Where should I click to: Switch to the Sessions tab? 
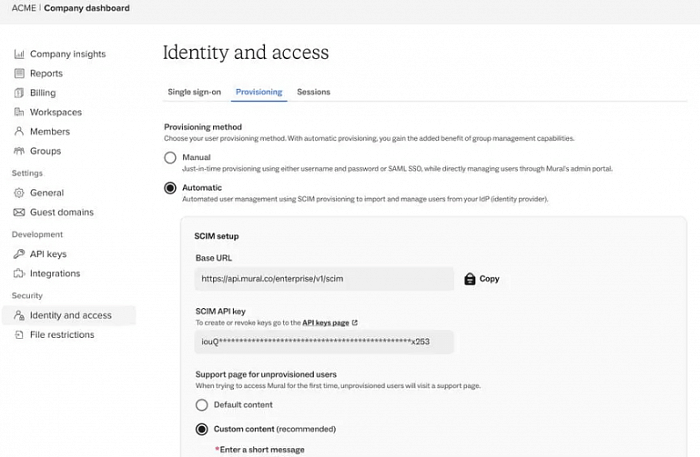313,92
